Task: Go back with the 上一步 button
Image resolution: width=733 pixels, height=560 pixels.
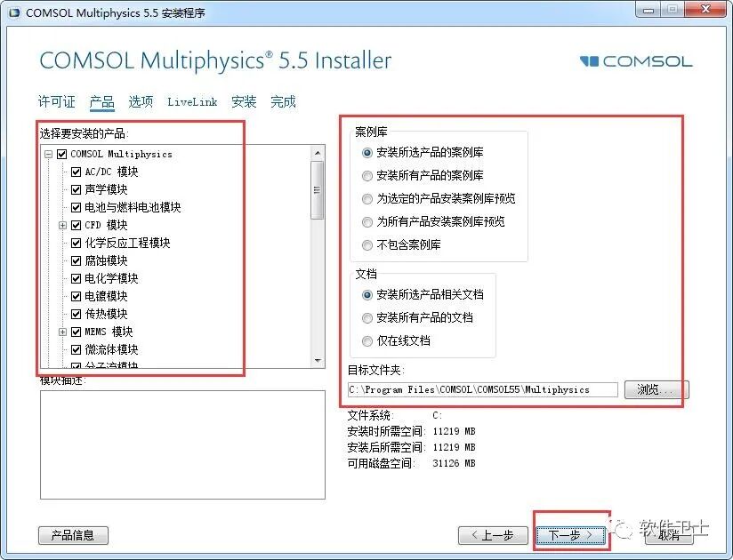Action: (493, 535)
